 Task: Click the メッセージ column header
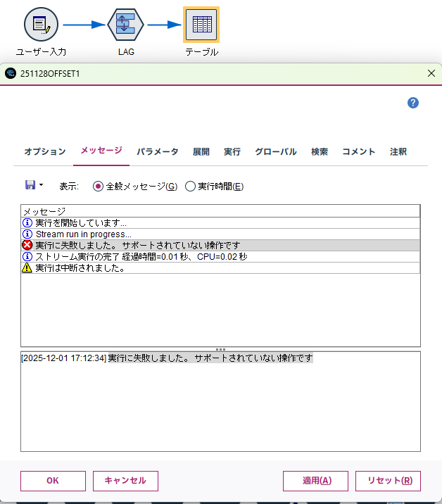coord(220,211)
